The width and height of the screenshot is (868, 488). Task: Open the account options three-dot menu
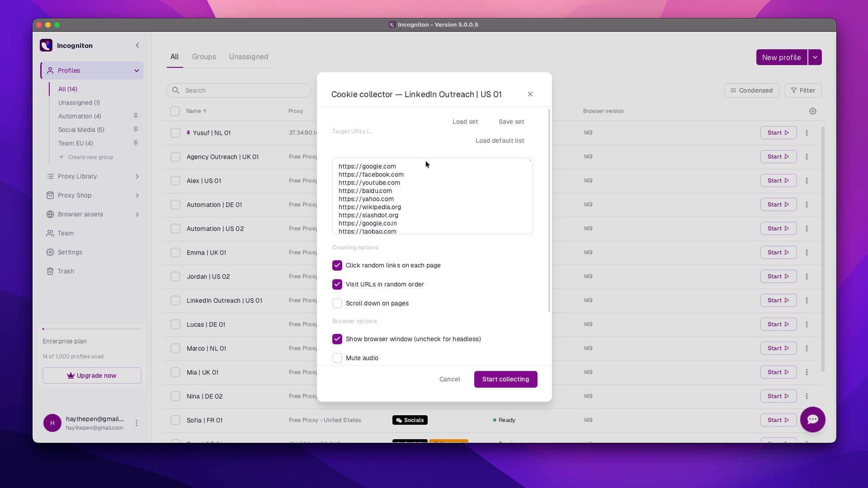tap(137, 423)
